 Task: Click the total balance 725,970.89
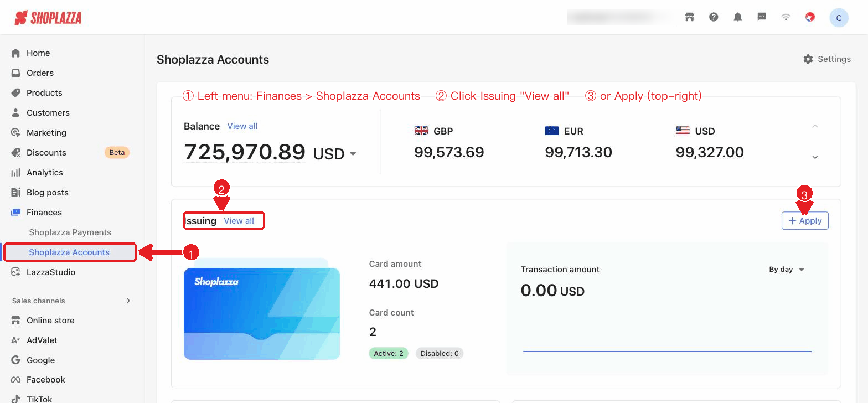point(245,152)
